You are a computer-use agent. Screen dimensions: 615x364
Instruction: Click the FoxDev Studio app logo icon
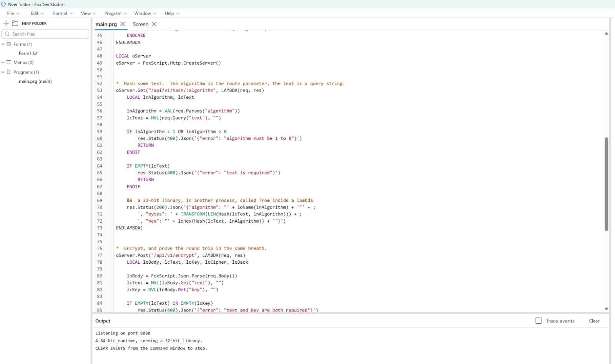pyautogui.click(x=3, y=4)
